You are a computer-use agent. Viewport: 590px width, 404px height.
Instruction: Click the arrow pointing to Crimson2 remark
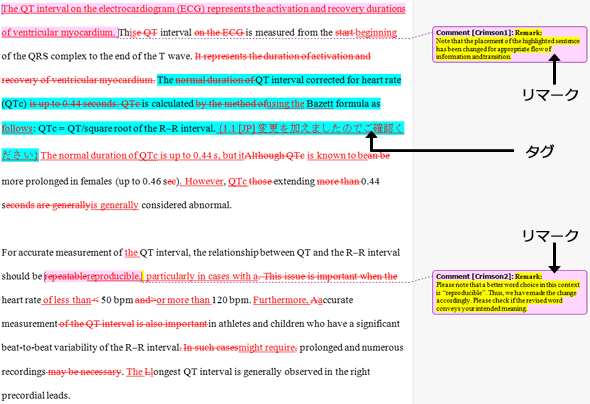(x=554, y=258)
